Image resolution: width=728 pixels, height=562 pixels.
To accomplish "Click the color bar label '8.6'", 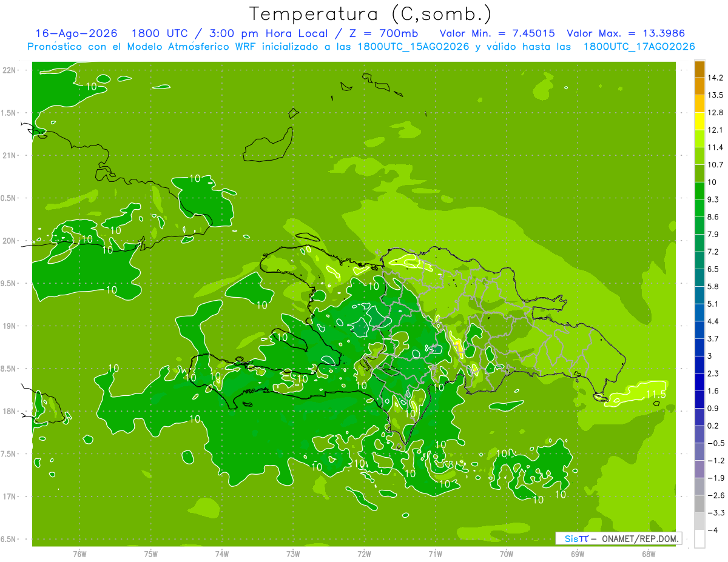I will [x=713, y=217].
